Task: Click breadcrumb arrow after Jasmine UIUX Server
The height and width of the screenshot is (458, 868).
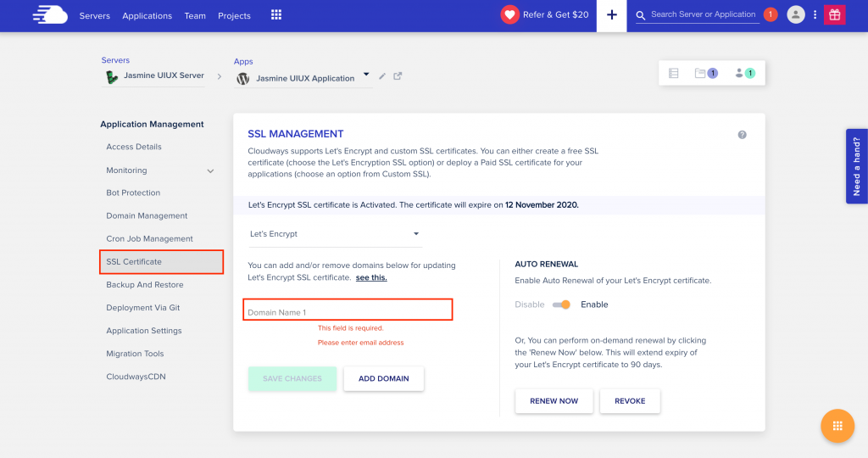Action: point(220,77)
